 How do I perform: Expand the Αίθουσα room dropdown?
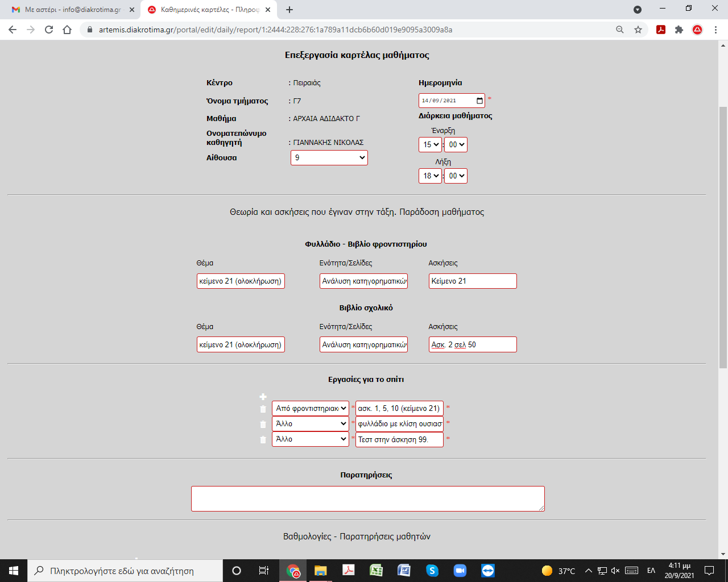(x=329, y=157)
